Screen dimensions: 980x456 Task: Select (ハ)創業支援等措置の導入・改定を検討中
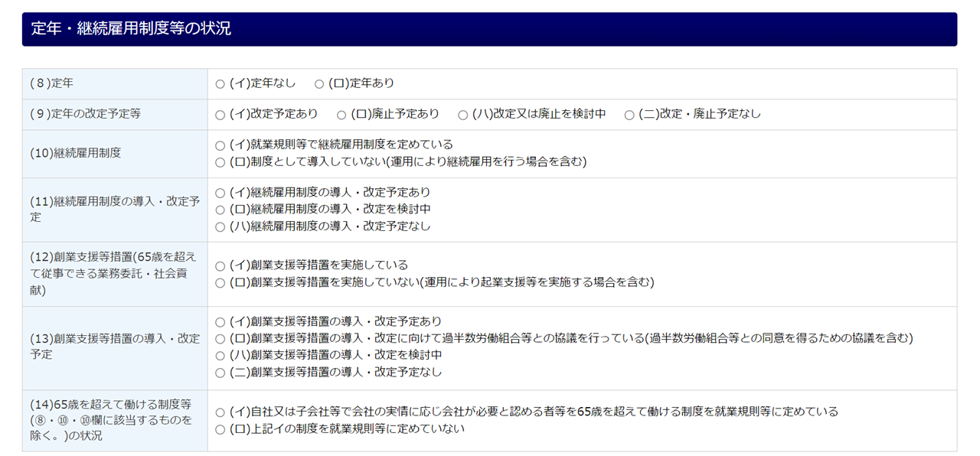tap(220, 356)
